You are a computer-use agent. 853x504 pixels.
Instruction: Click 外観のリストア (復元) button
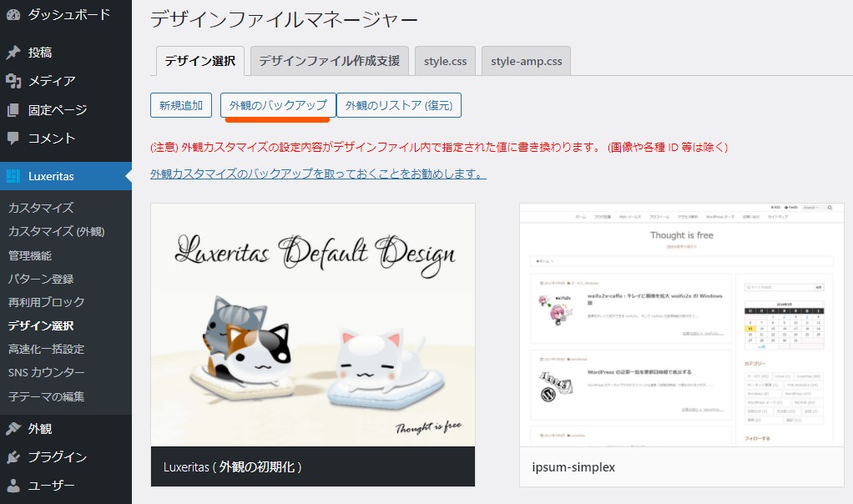(x=399, y=105)
